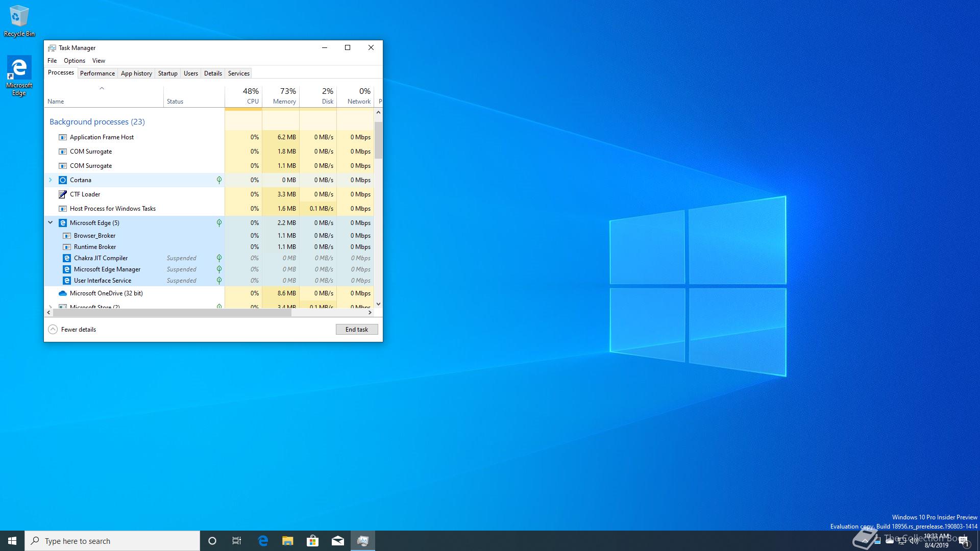
Task: Click the leaf icon beside Microsoft Edge Manager
Action: pyautogui.click(x=219, y=269)
